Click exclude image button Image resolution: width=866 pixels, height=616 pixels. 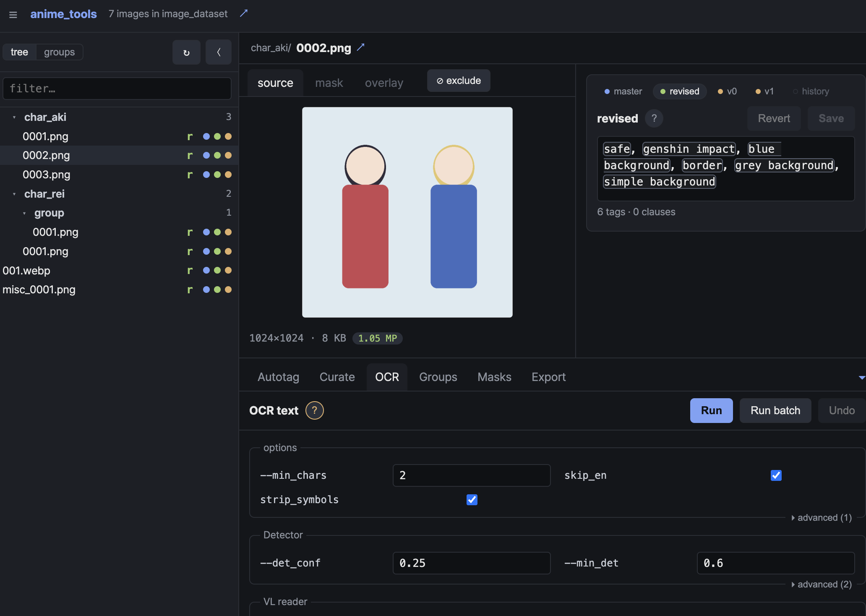pos(459,81)
